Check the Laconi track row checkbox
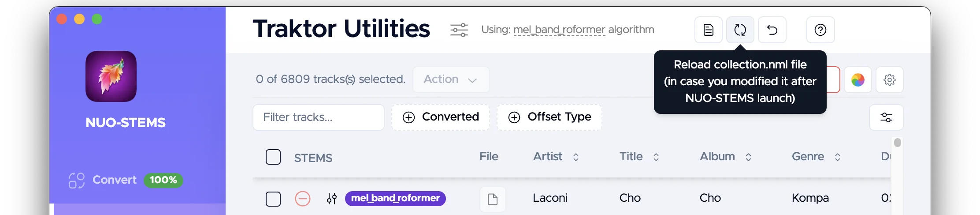The width and height of the screenshot is (980, 215). click(x=273, y=199)
